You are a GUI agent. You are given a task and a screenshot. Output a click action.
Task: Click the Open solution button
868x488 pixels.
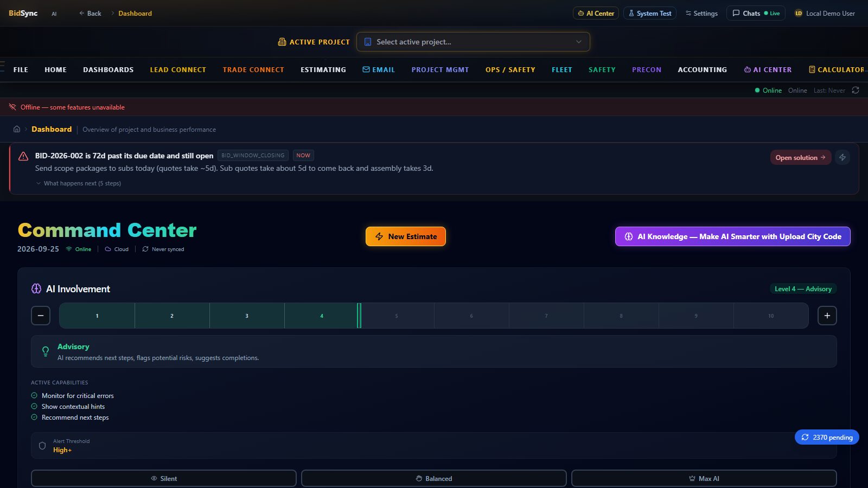[801, 157]
